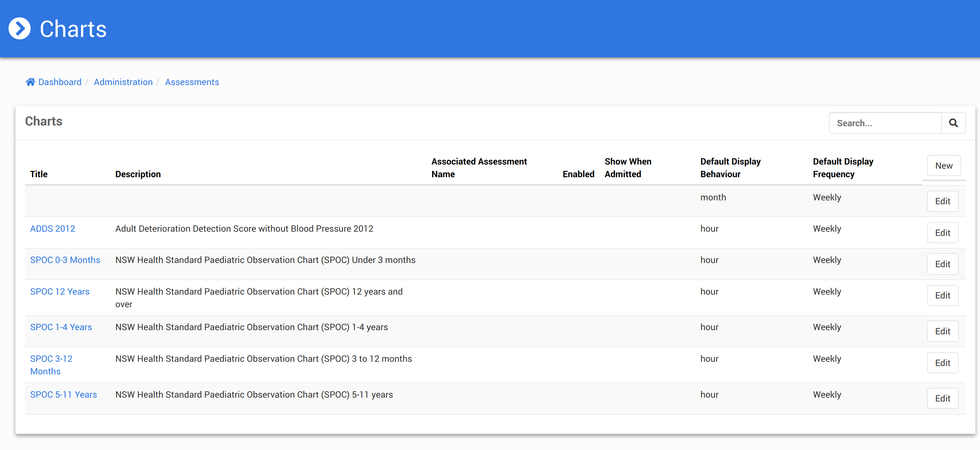Open the SPOC 3-12 Months chart link
The image size is (980, 450).
(x=51, y=365)
